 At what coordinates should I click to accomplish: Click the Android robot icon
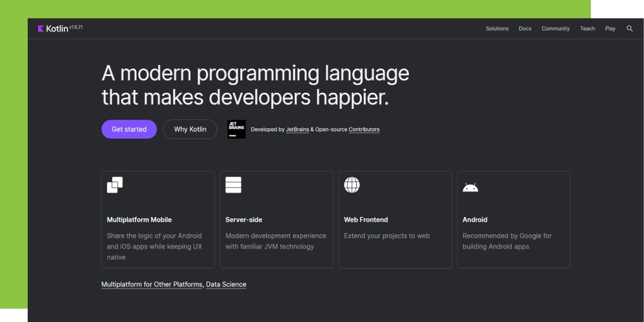pos(470,187)
